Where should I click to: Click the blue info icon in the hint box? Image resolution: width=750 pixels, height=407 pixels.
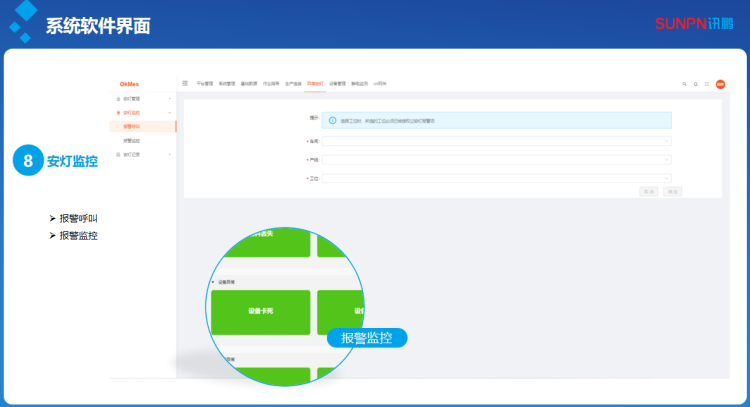[x=332, y=120]
